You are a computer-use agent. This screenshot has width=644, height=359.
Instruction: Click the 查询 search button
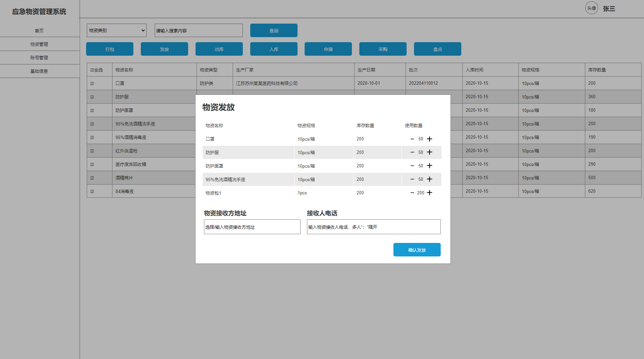274,30
